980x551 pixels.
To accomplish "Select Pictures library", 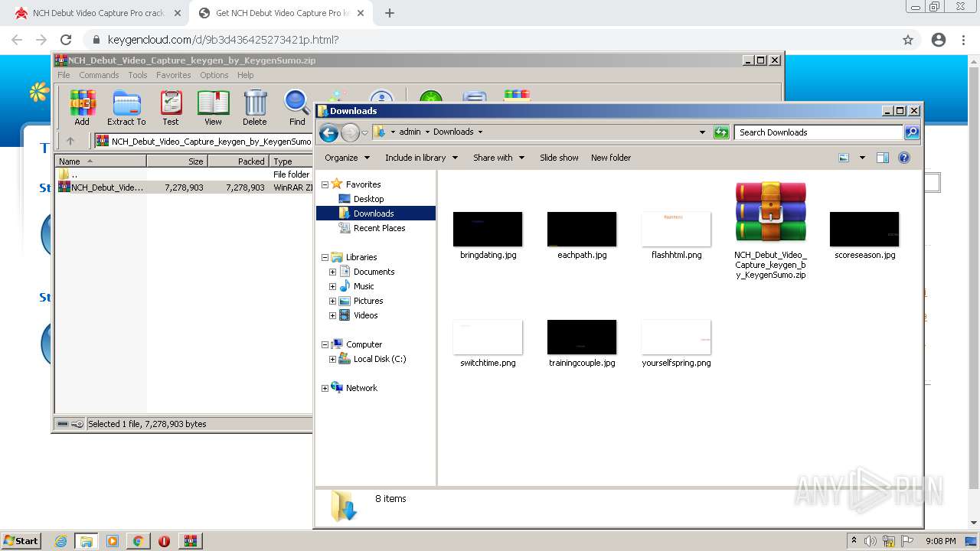I will [368, 301].
